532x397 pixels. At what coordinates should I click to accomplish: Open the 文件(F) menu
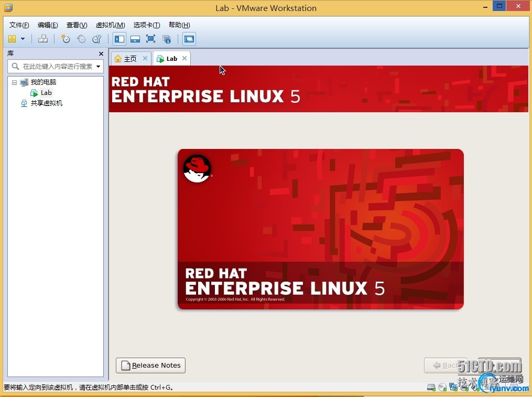19,25
